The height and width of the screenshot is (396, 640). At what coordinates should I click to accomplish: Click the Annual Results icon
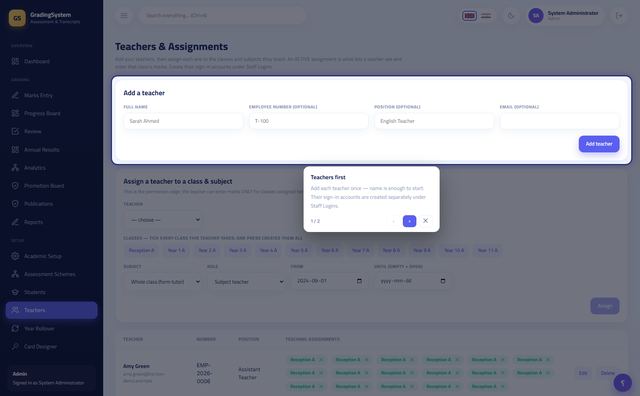pyautogui.click(x=15, y=149)
